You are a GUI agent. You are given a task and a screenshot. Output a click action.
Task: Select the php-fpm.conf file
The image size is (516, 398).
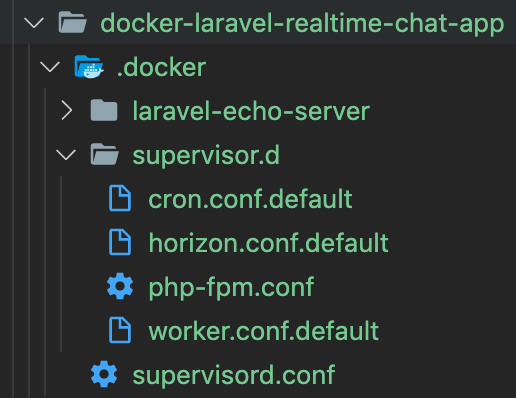pyautogui.click(x=231, y=287)
